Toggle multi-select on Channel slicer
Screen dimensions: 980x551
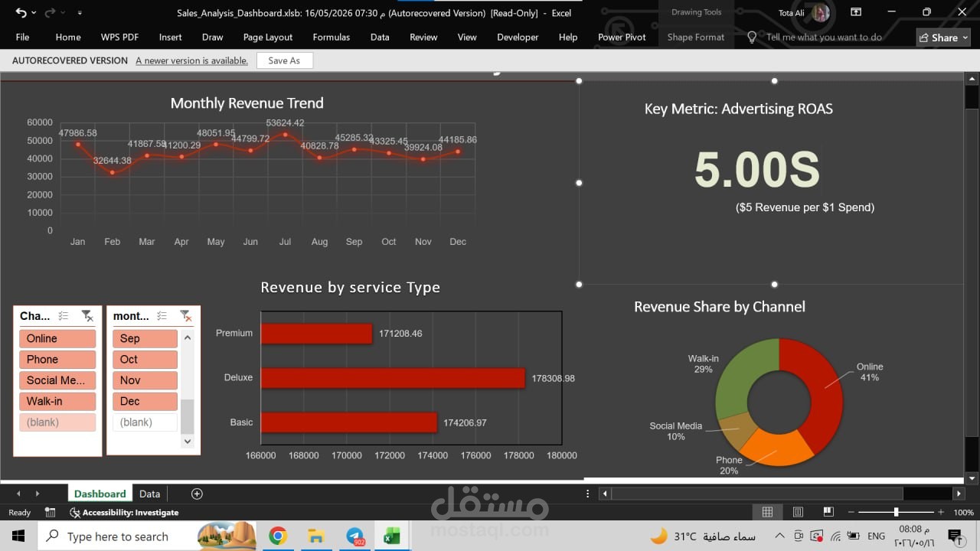(x=64, y=315)
